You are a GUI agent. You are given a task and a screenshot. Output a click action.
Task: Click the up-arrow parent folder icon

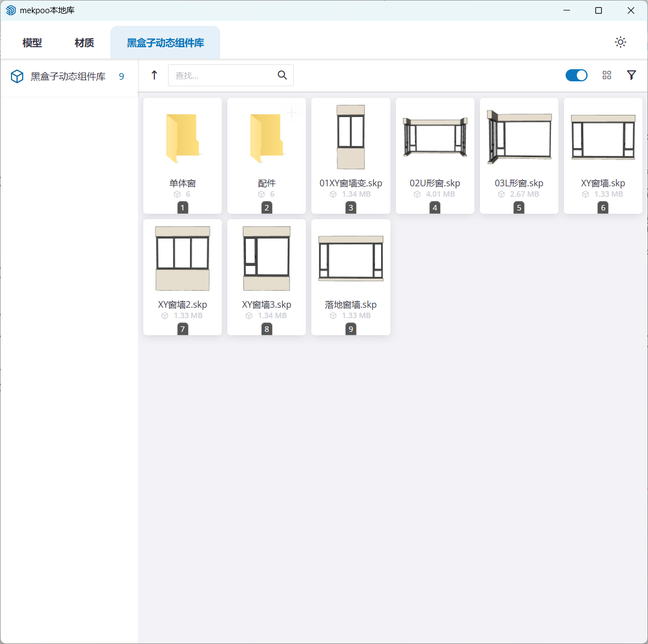pos(154,75)
